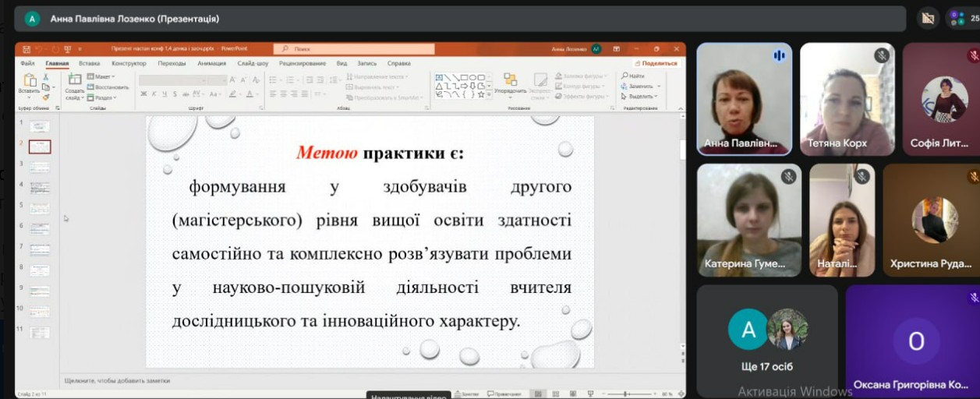Open the Replace (Заменить) dropdown arrow
This screenshot has height=399, width=980.
click(x=659, y=87)
